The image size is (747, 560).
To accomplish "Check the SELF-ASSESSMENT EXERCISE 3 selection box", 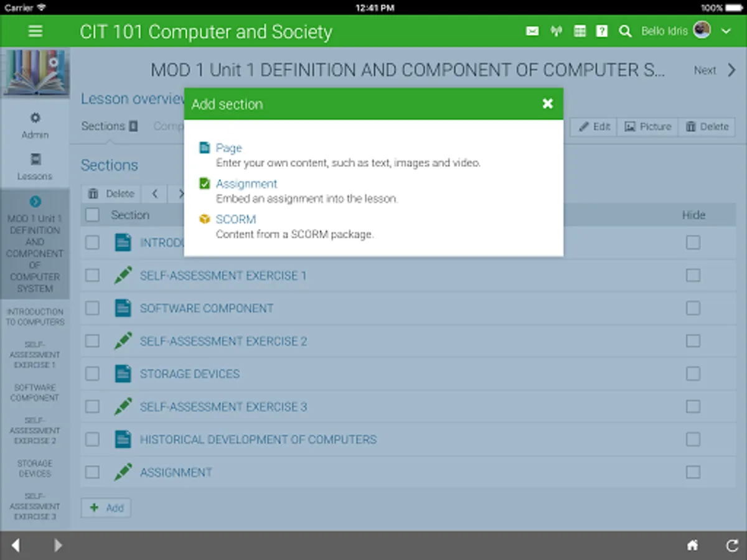I will tap(92, 406).
